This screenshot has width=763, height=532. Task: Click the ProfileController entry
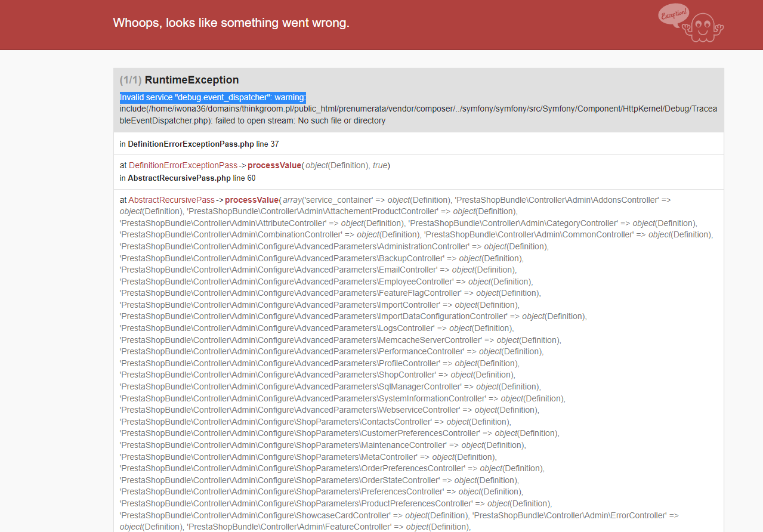pyautogui.click(x=280, y=363)
